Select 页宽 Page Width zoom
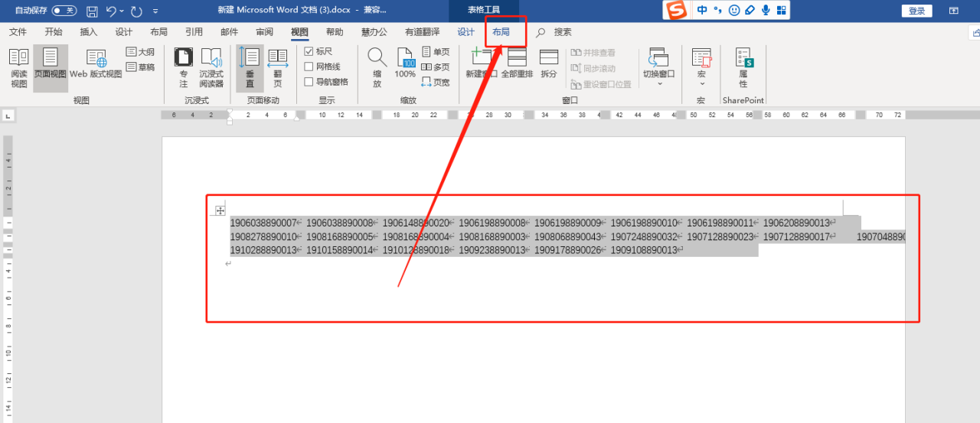The width and height of the screenshot is (980, 423). [436, 83]
